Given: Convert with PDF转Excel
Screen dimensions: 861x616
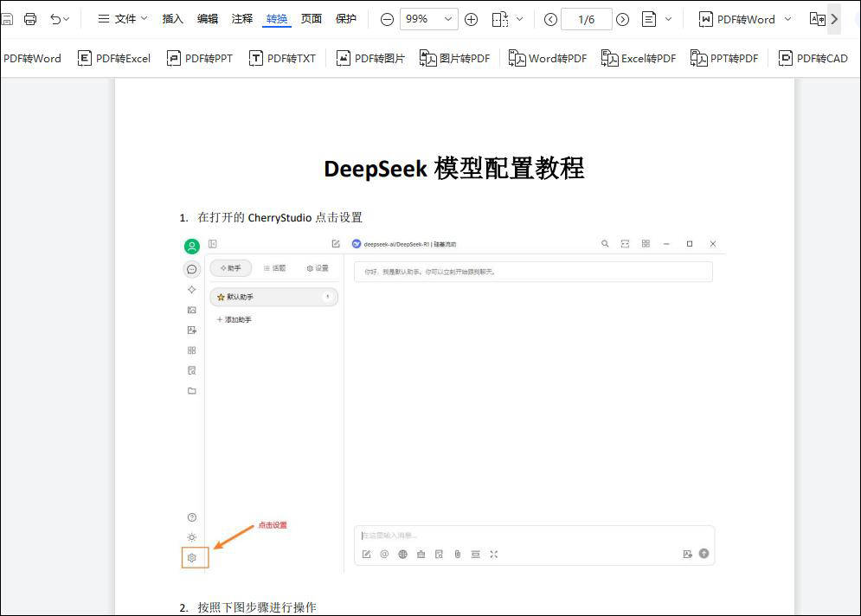Looking at the screenshot, I should (x=113, y=58).
